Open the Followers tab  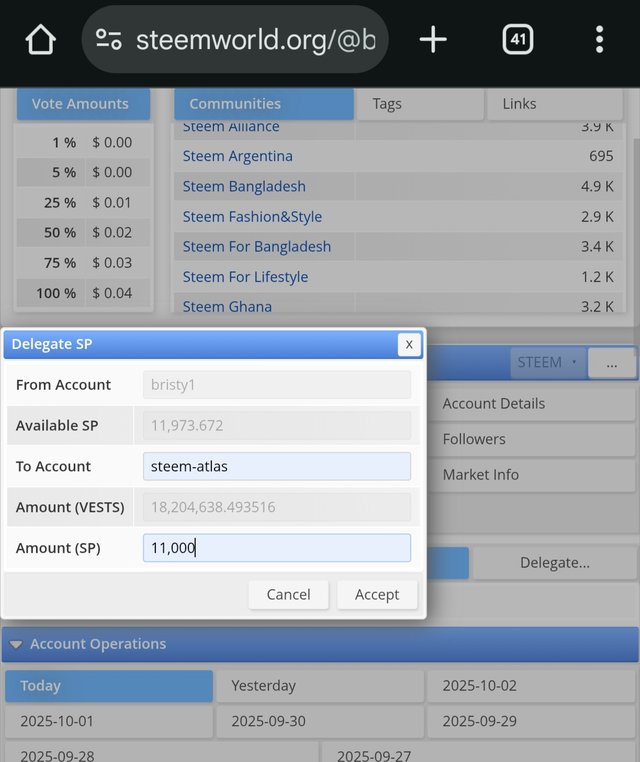(533, 439)
